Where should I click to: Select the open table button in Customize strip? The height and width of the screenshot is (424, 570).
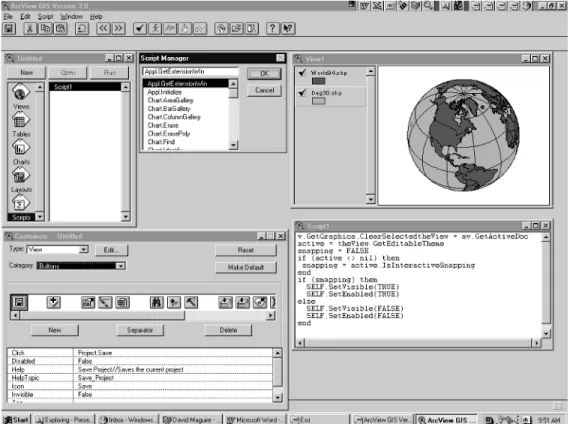123,303
